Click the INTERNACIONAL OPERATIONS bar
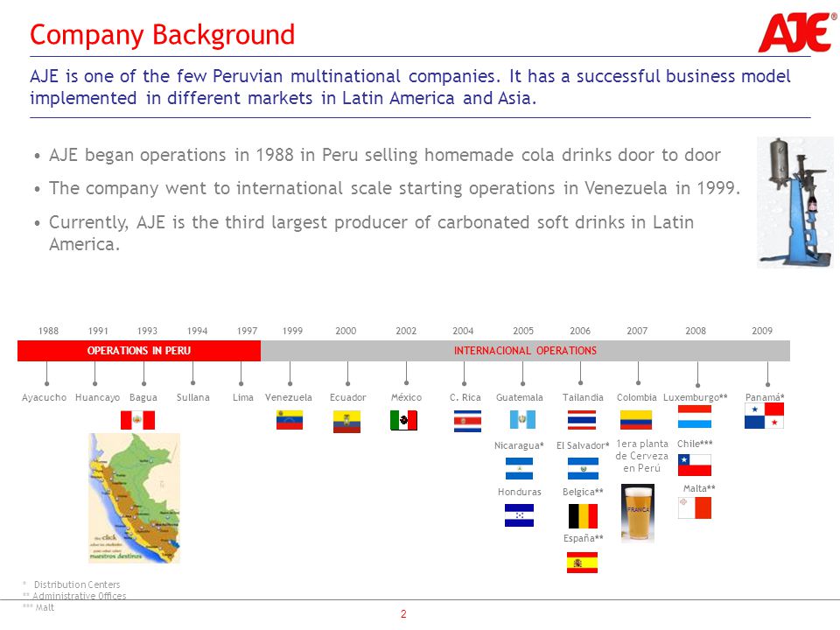840x630 pixels. pyautogui.click(x=525, y=351)
